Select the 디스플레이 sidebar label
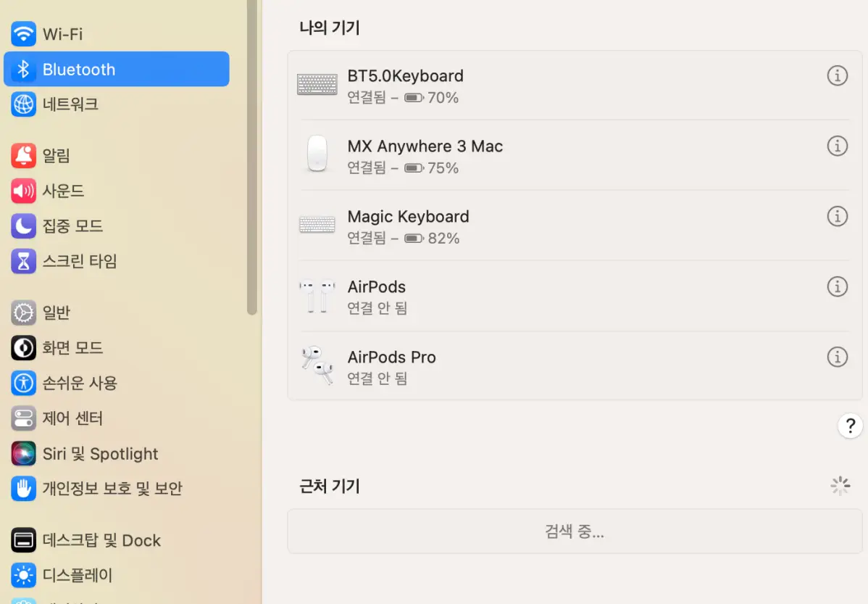The width and height of the screenshot is (868, 604). (x=78, y=575)
